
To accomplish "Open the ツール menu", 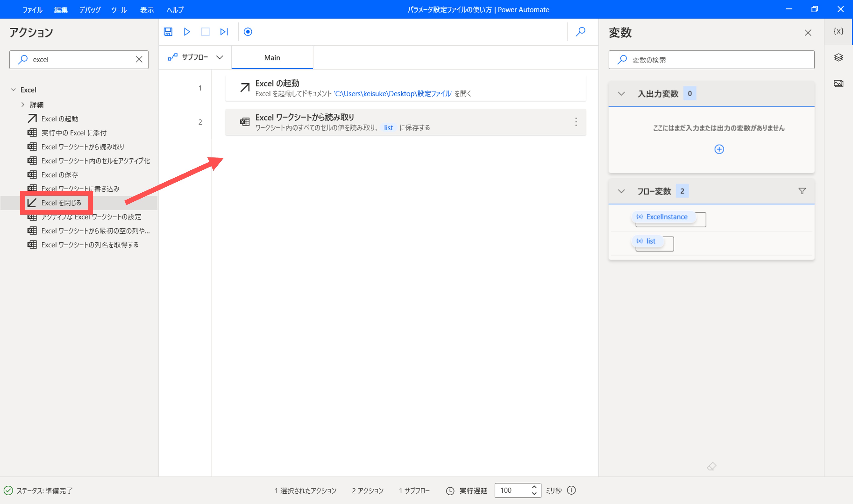I will pos(119,10).
